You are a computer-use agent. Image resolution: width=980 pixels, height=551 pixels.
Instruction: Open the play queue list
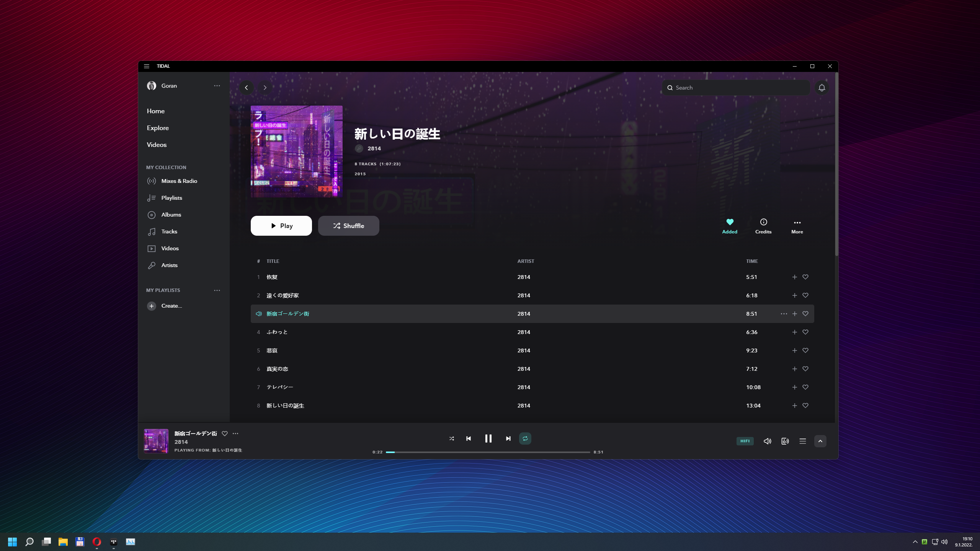803,441
